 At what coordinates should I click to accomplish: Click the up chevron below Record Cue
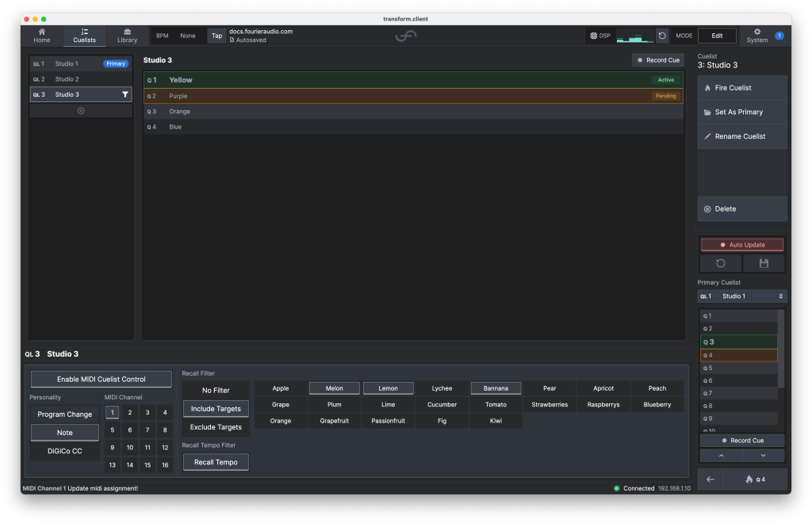pos(721,456)
